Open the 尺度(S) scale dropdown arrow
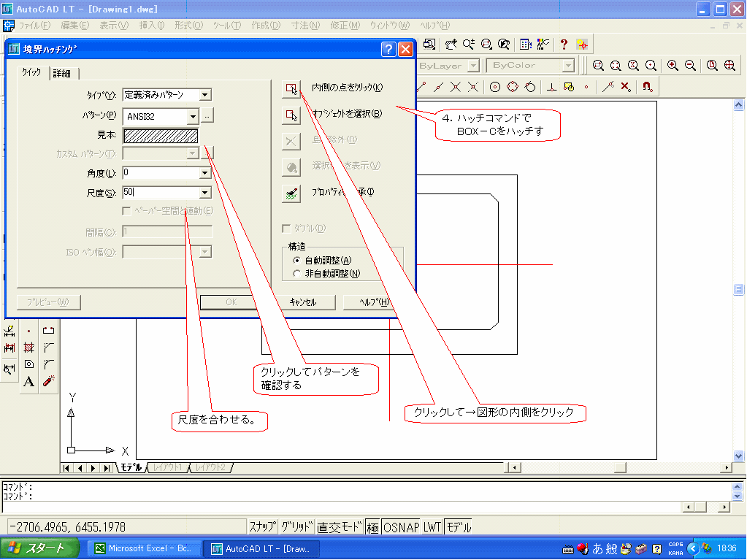The width and height of the screenshot is (747, 560). coord(205,193)
